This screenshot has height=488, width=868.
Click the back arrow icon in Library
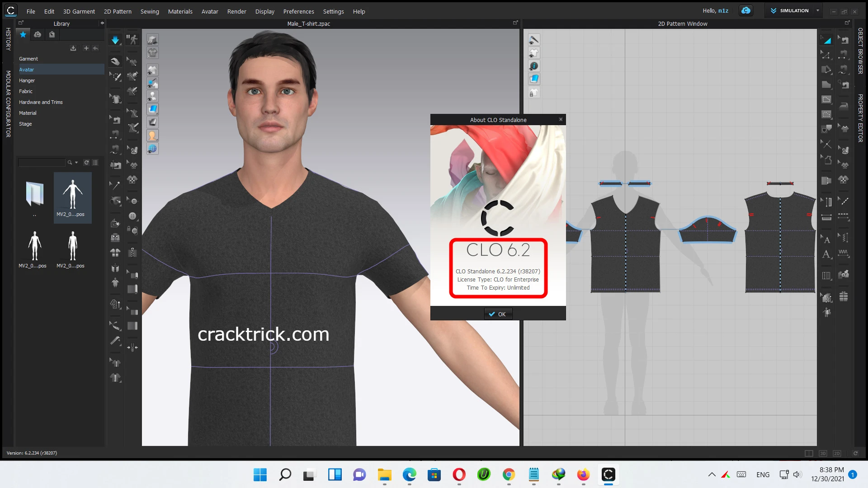coord(95,48)
